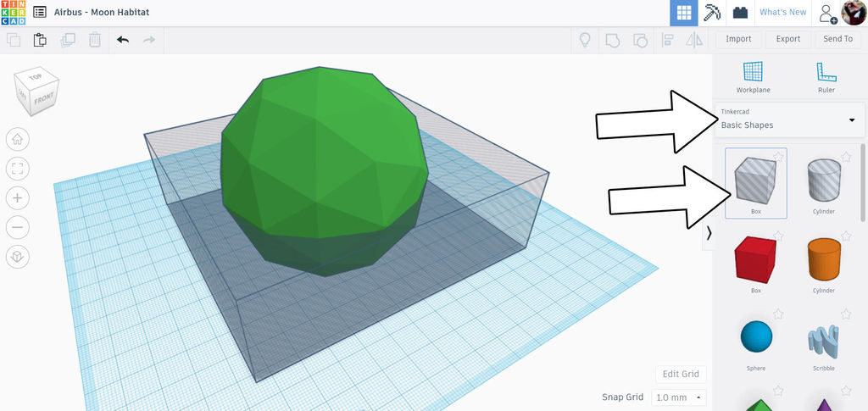Click the Zoom out minus icon
This screenshot has height=411, width=868.
(x=17, y=227)
